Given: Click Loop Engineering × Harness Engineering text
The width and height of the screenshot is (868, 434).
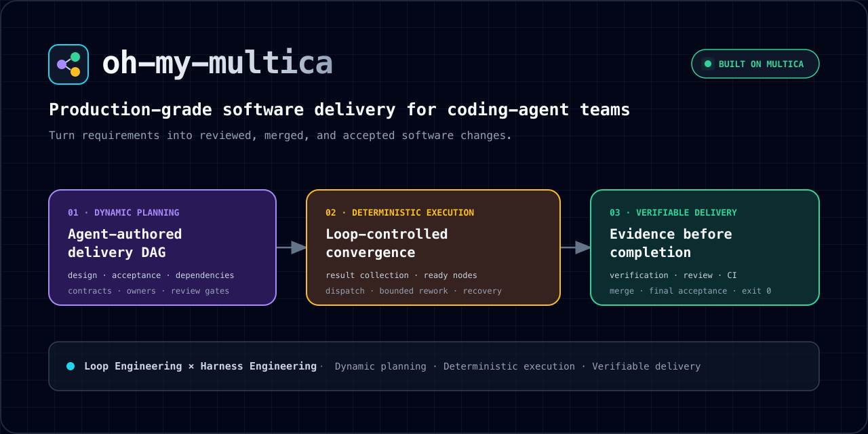Looking at the screenshot, I should click(x=200, y=366).
